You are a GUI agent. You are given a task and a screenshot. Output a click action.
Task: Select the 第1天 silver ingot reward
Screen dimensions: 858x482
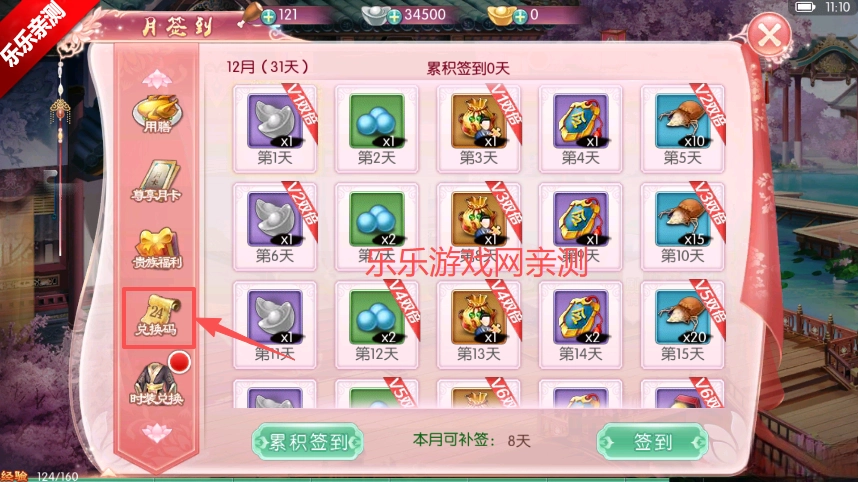tap(275, 129)
